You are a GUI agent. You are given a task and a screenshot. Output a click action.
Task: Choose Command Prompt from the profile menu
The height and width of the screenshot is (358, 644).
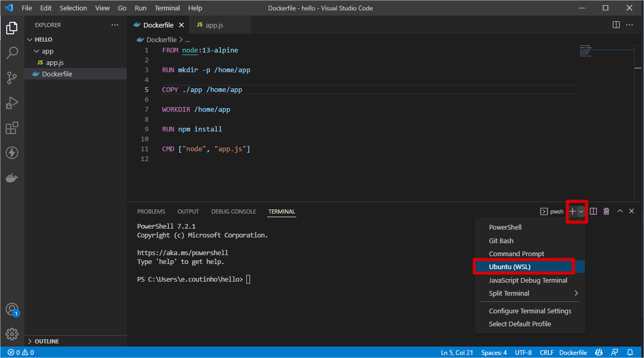530,254
